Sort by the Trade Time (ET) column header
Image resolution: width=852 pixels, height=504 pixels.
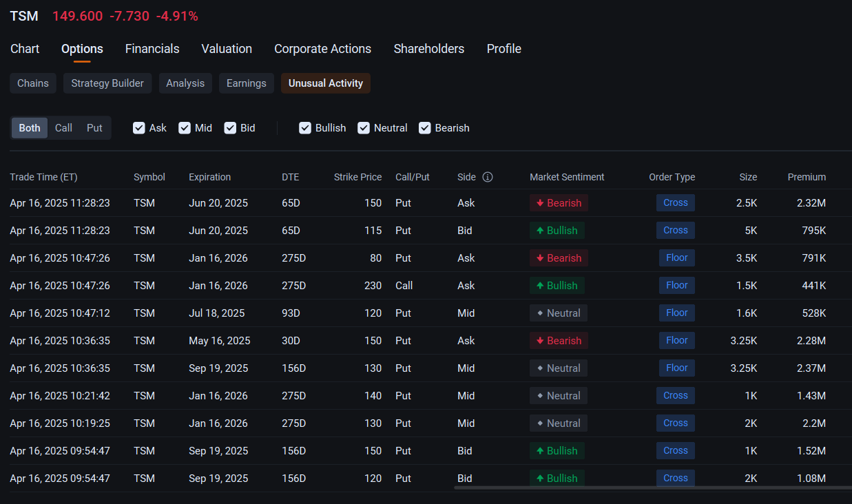[43, 177]
